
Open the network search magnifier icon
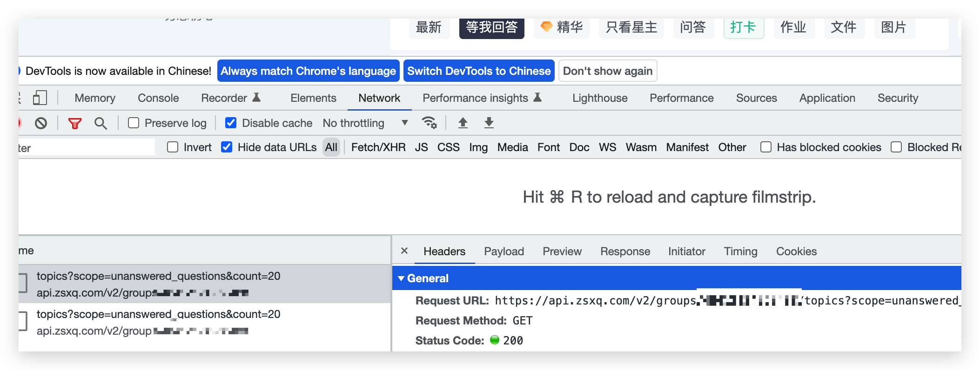[101, 123]
